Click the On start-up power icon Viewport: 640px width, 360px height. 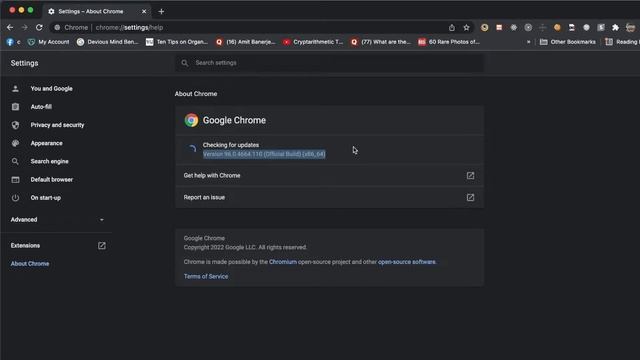(x=16, y=198)
